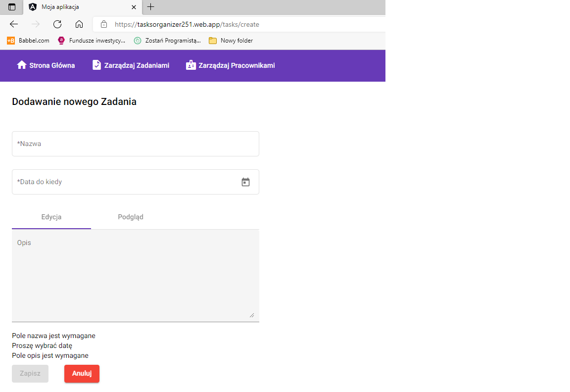Click the browser Back arrow
This screenshot has width=570, height=392.
point(14,24)
